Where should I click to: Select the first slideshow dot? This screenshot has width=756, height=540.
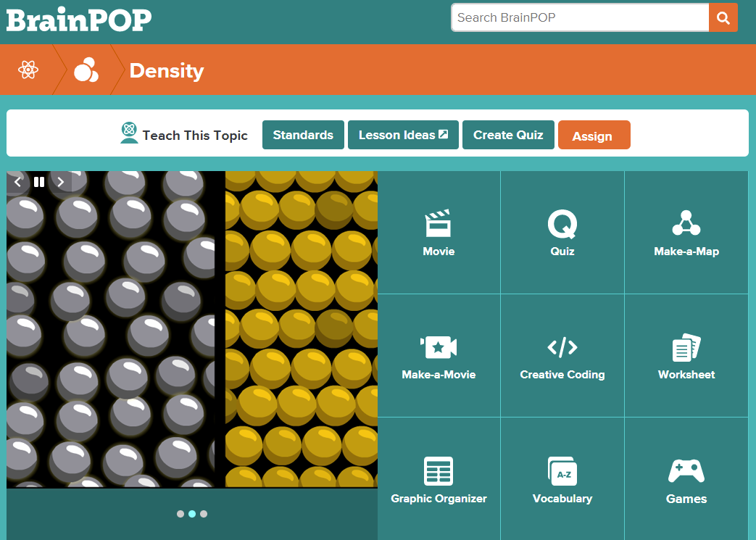point(180,514)
